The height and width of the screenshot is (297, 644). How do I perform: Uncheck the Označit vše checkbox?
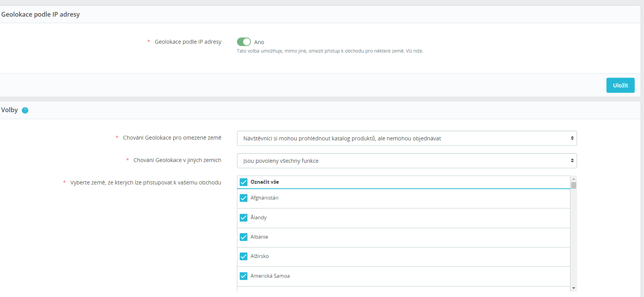tap(244, 182)
